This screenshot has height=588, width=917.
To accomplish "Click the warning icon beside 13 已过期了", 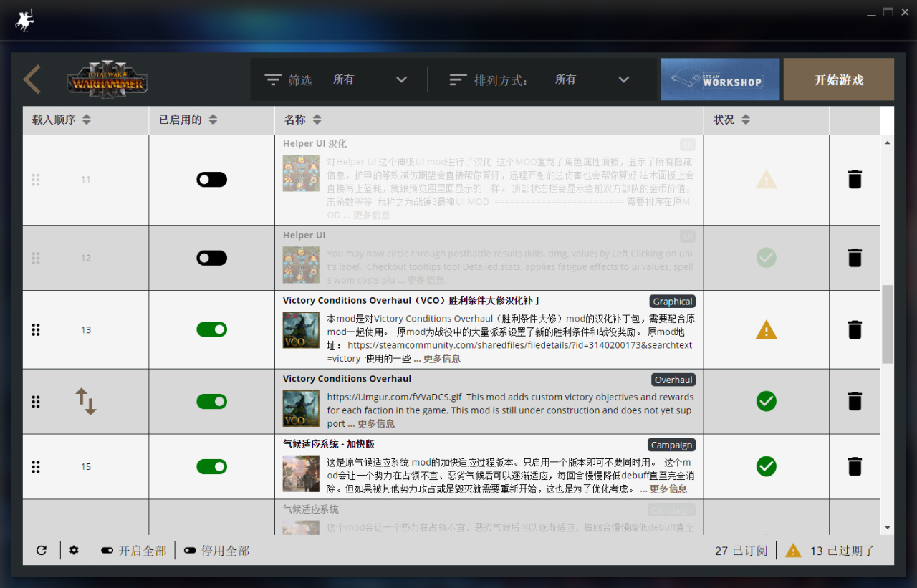I will [x=793, y=551].
